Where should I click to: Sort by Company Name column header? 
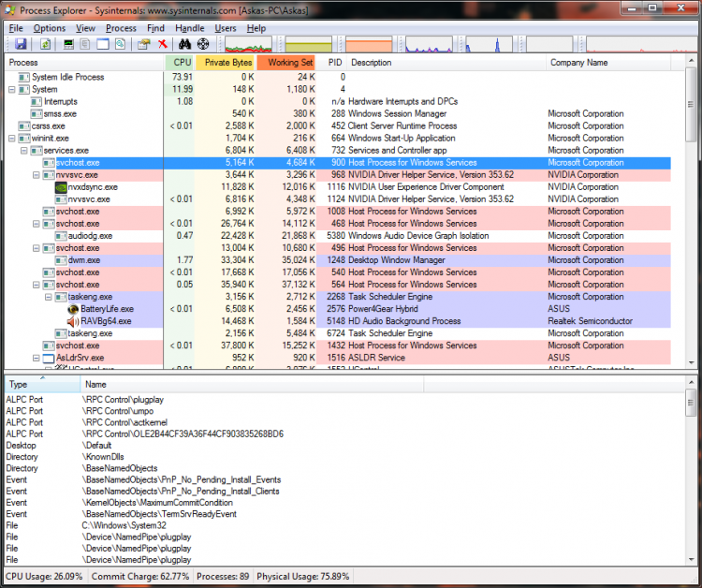coord(608,63)
